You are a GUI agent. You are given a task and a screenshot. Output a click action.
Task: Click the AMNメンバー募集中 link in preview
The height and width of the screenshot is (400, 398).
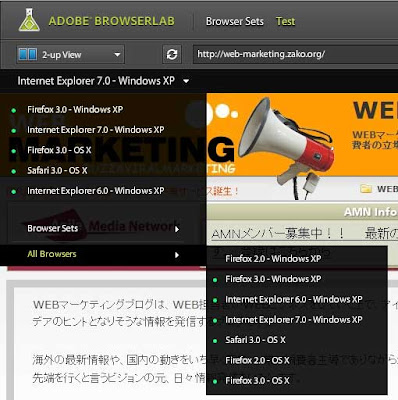click(277, 233)
